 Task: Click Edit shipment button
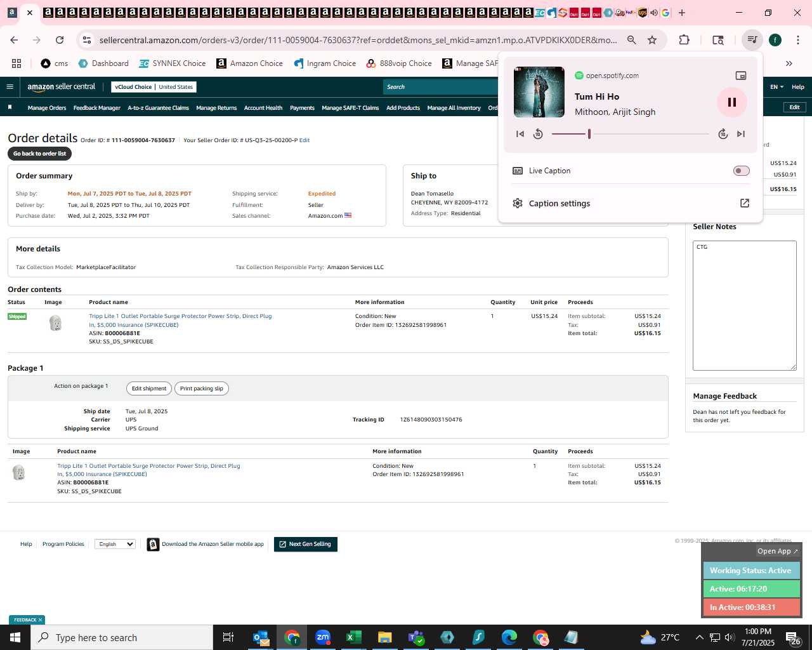click(149, 388)
